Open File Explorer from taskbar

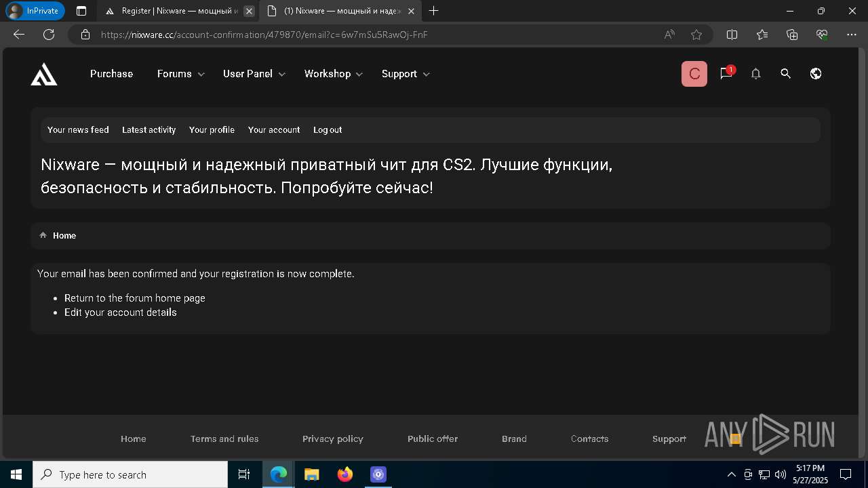click(x=311, y=474)
